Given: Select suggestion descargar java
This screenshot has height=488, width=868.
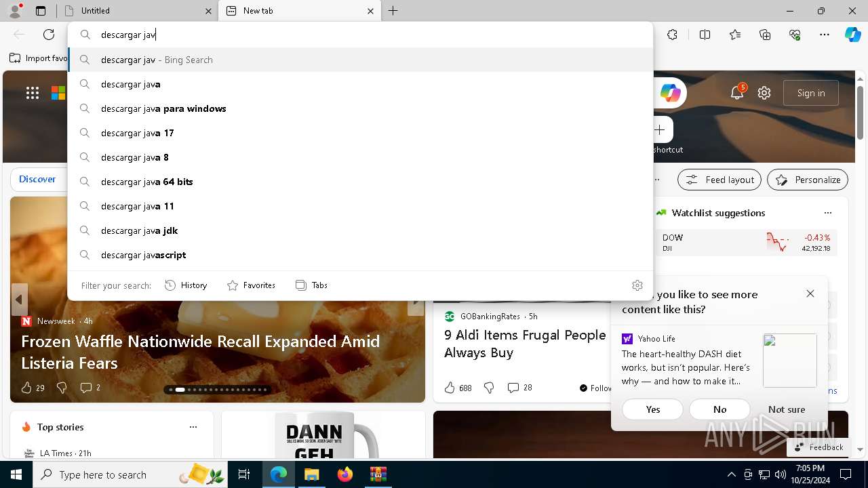Looking at the screenshot, I should [361, 84].
